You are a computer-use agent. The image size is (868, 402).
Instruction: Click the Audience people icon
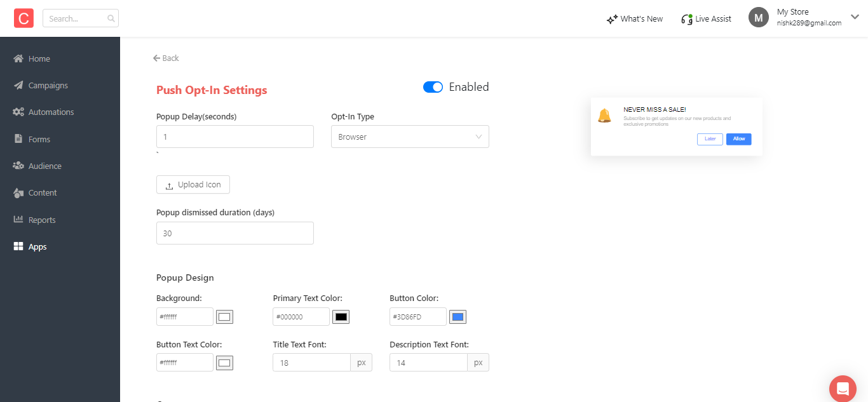click(18, 166)
